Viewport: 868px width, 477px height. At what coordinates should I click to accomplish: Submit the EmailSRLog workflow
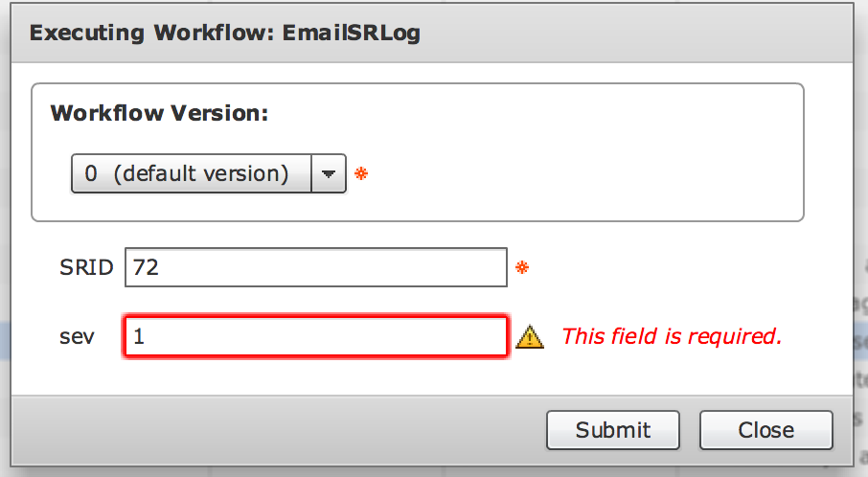point(613,430)
